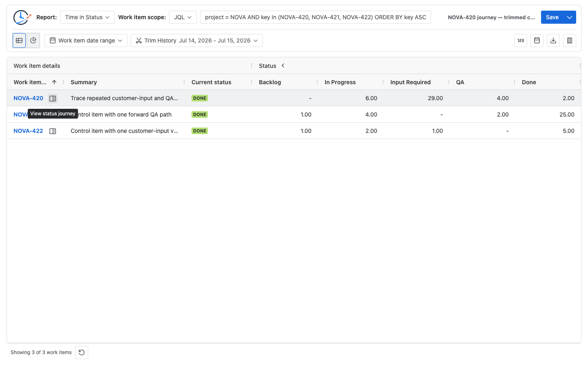
Task: Open the Report type dropdown
Action: click(x=87, y=17)
